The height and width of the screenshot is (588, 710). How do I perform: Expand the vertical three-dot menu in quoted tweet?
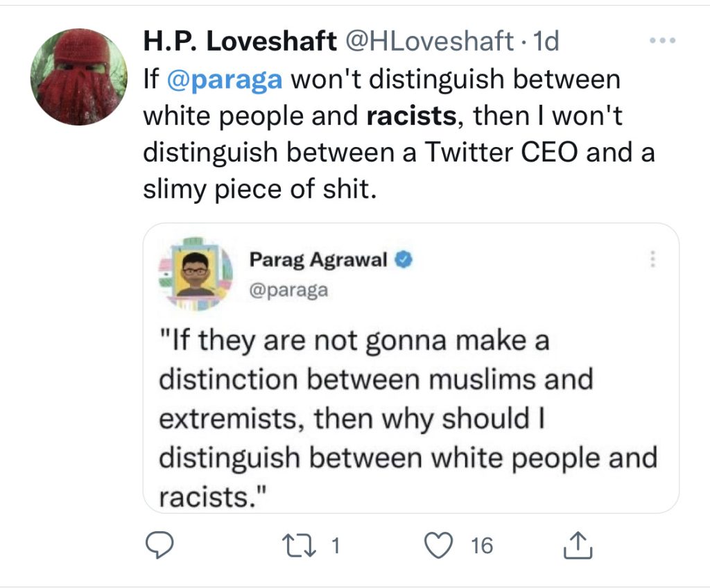652,260
